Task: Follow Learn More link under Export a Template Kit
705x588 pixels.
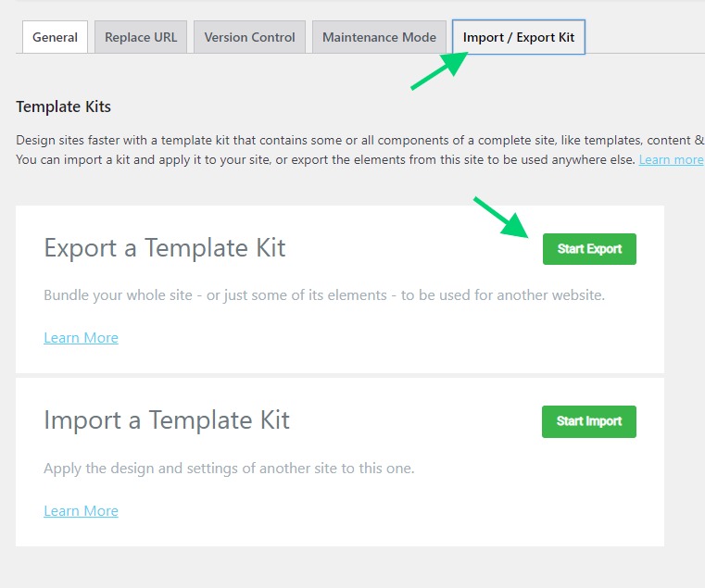Action: pyautogui.click(x=81, y=338)
